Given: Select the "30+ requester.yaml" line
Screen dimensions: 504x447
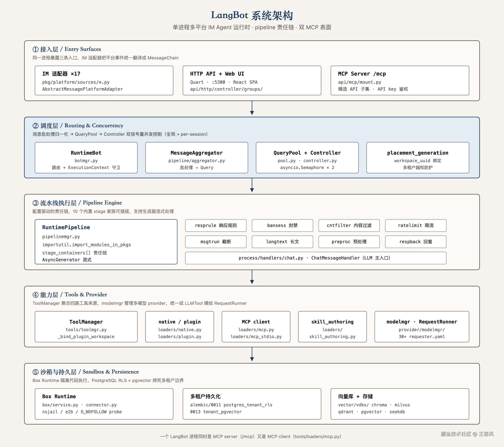Looking at the screenshot, I should click(x=422, y=336).
